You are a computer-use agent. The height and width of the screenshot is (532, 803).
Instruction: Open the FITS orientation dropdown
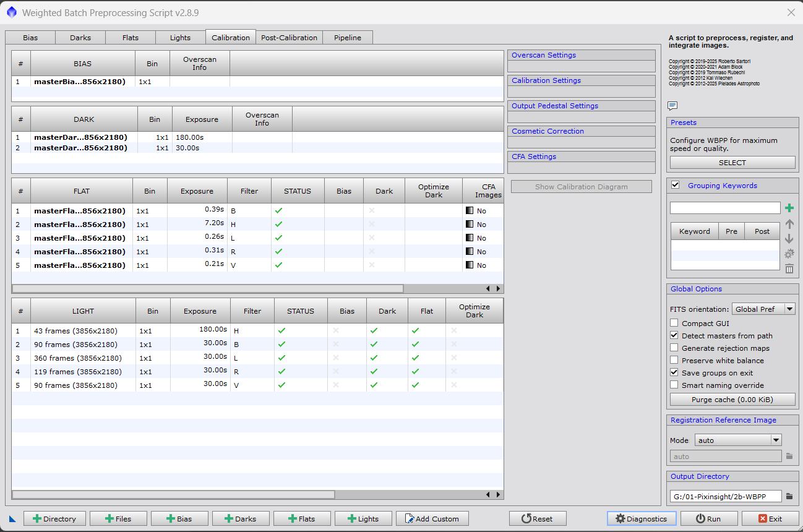pos(763,309)
